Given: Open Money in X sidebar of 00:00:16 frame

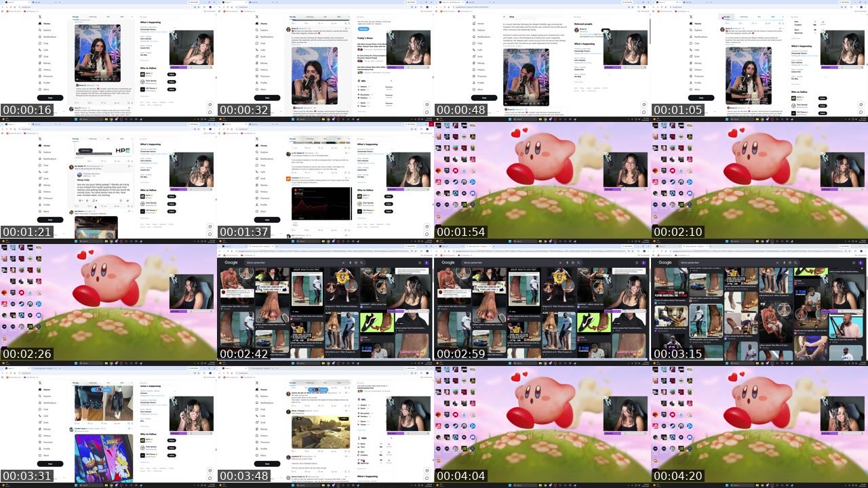Looking at the screenshot, I should 46,63.
